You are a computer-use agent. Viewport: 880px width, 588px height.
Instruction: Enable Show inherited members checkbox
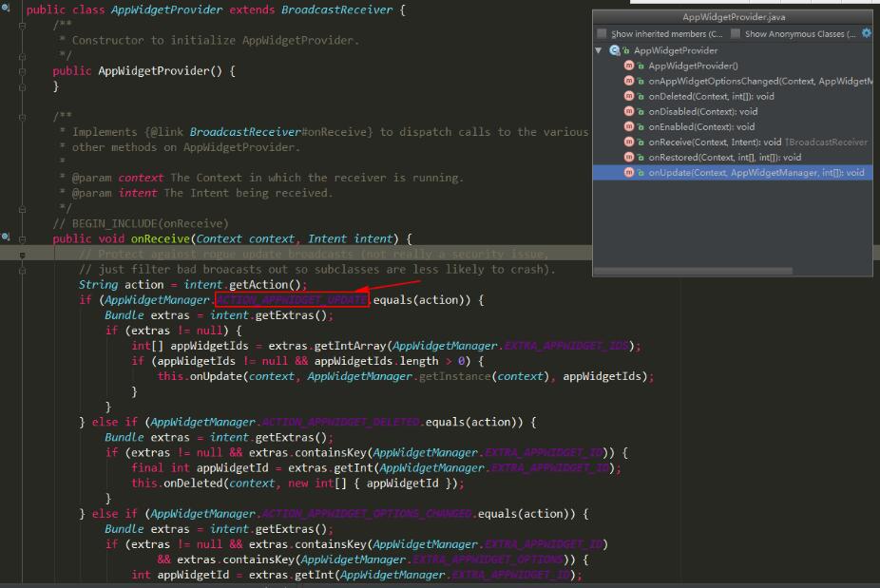coord(602,34)
